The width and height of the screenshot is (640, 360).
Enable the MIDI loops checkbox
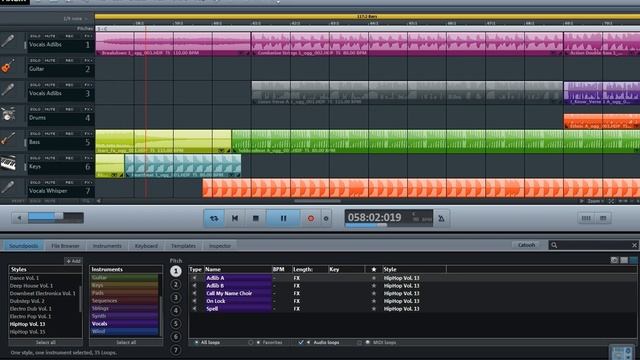coord(359,342)
